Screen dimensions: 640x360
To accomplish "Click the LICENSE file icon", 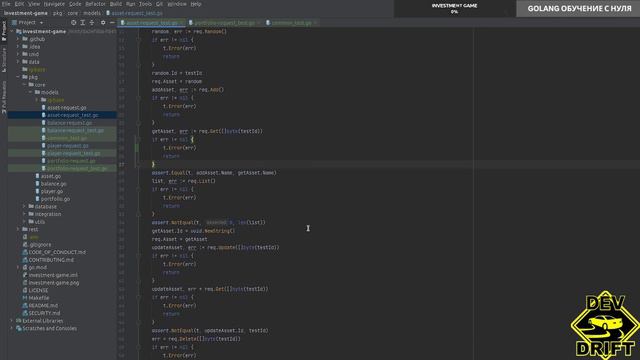I will coord(25,290).
